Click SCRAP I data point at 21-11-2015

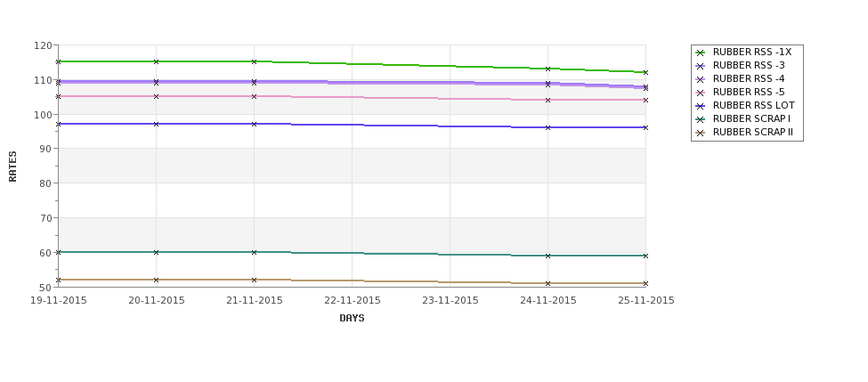pos(254,253)
